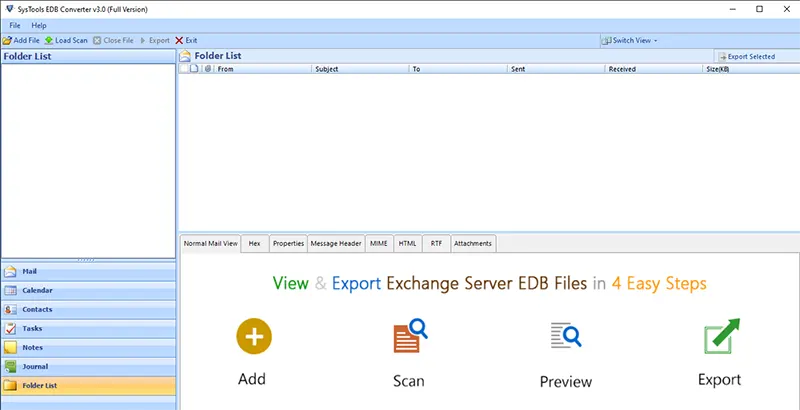This screenshot has height=410, width=800.
Task: Switch to the Hex tab
Action: pyautogui.click(x=255, y=244)
